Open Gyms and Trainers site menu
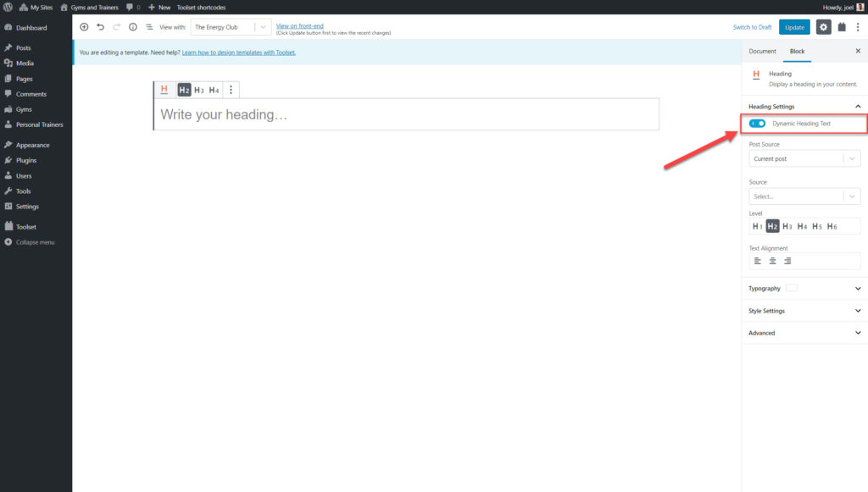The width and height of the screenshot is (868, 492). [x=89, y=7]
